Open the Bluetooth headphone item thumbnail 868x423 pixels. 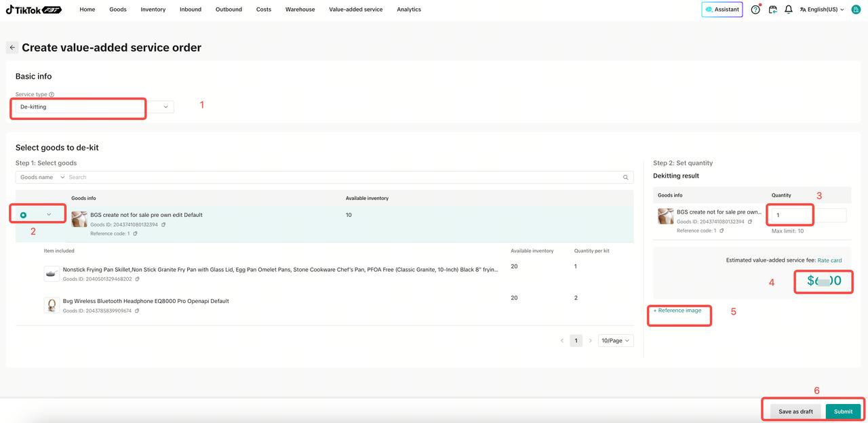(52, 305)
